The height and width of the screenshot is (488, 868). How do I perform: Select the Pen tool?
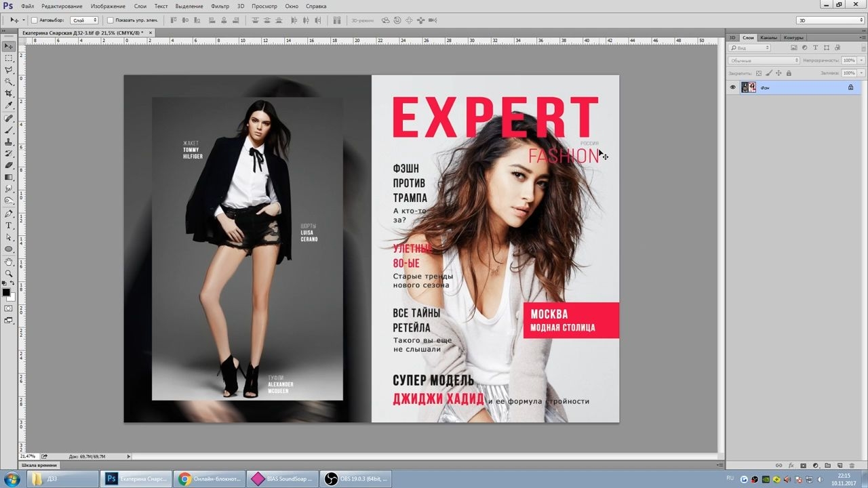pos(9,213)
